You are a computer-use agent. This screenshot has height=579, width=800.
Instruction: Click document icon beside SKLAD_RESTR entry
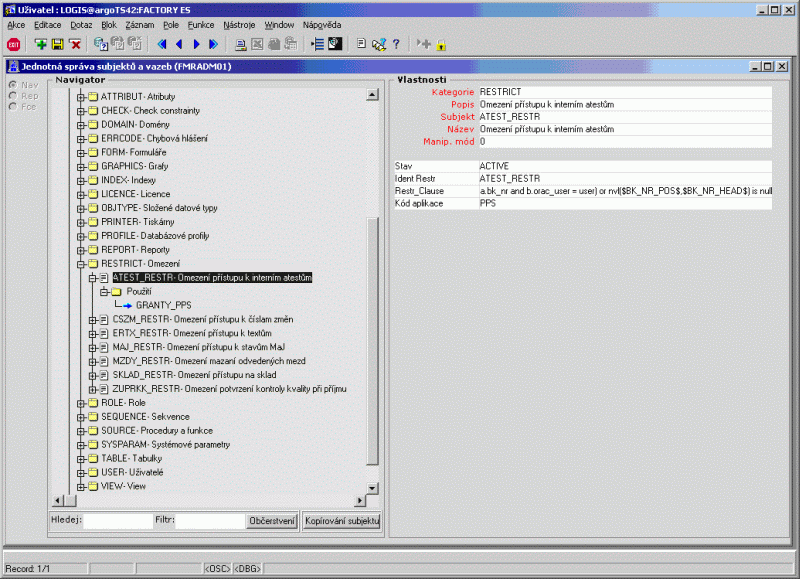(x=104, y=375)
